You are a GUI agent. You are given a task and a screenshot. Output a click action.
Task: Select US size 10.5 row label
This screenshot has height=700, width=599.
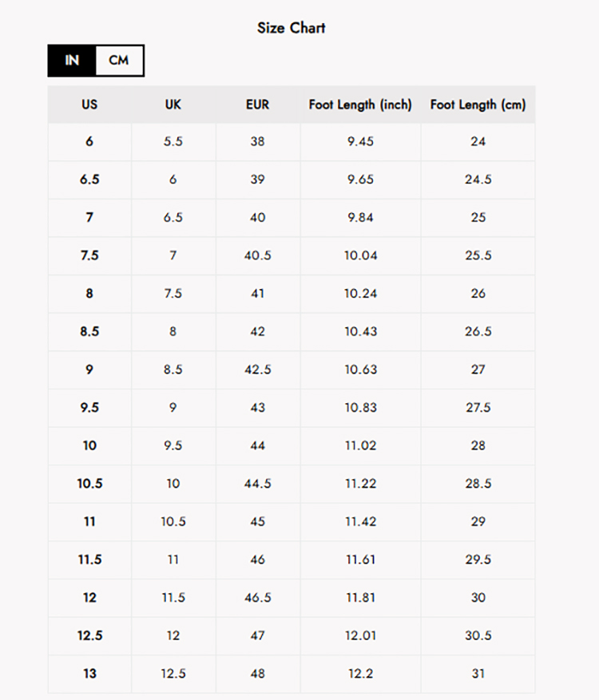point(89,484)
